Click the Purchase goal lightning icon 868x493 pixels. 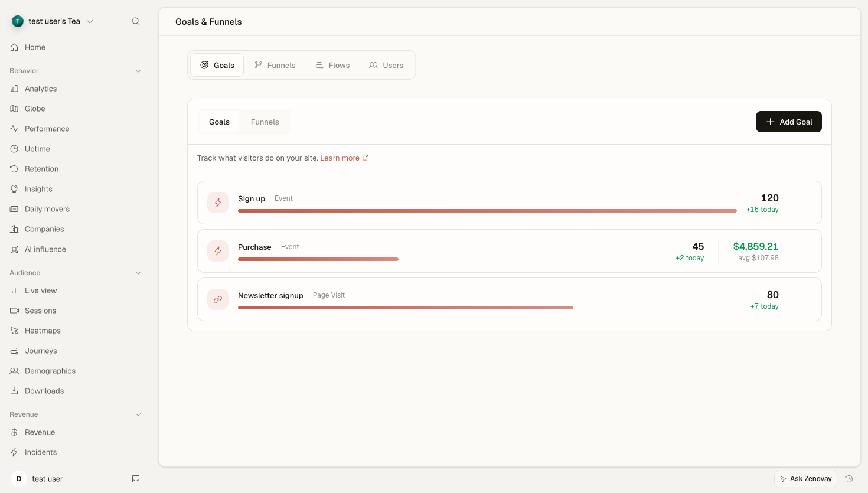coord(218,251)
